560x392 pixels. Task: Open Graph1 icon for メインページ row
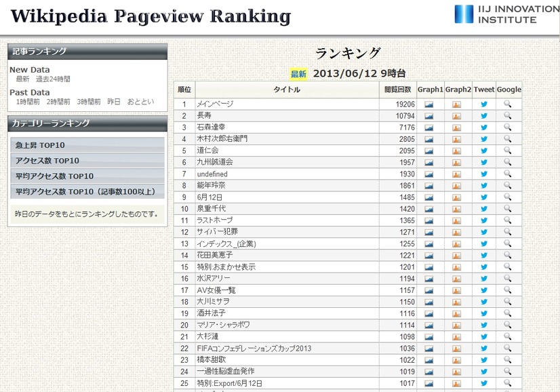click(429, 104)
